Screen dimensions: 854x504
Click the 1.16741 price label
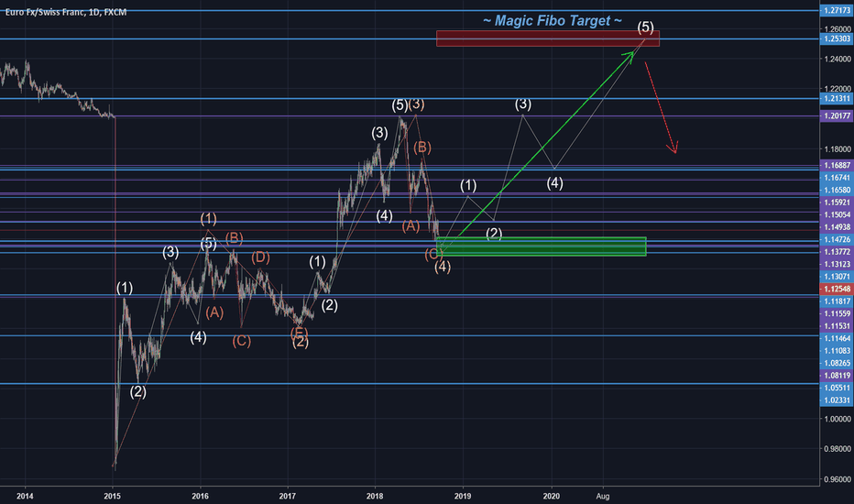coord(836,178)
